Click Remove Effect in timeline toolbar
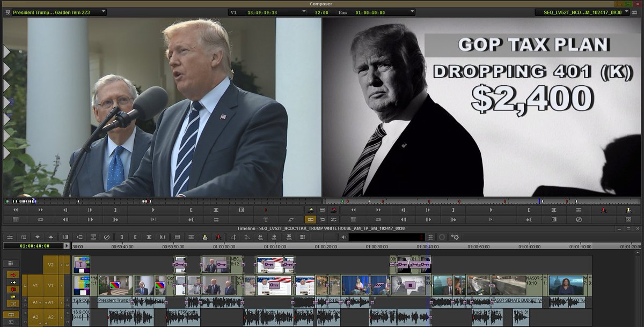 coord(107,238)
